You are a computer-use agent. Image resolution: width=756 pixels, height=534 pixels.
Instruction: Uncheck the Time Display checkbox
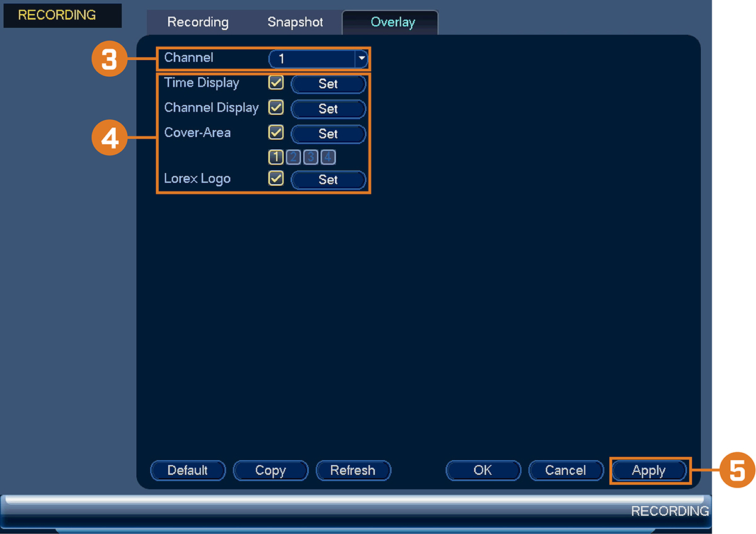[x=276, y=83]
